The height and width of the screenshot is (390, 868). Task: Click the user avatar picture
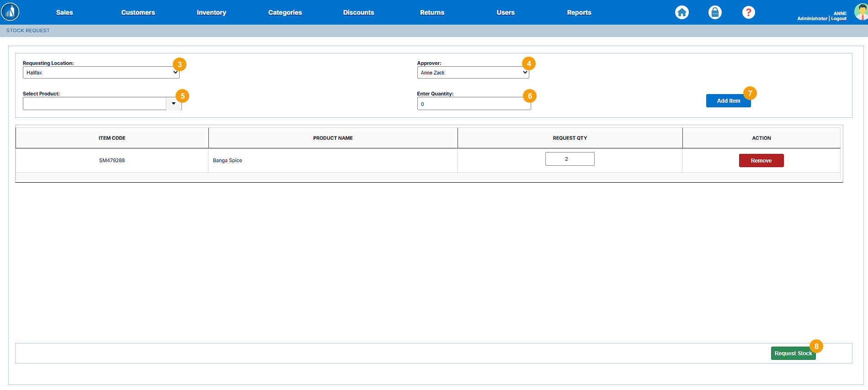click(861, 12)
